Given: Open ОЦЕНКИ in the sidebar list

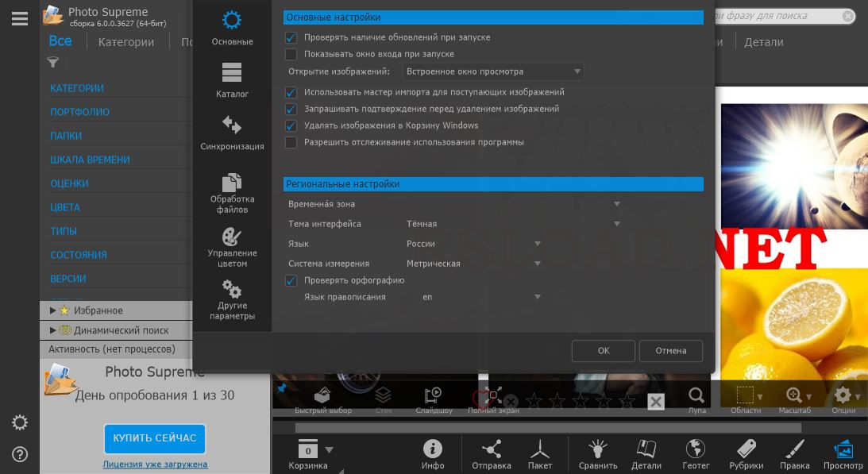Looking at the screenshot, I should 69,183.
